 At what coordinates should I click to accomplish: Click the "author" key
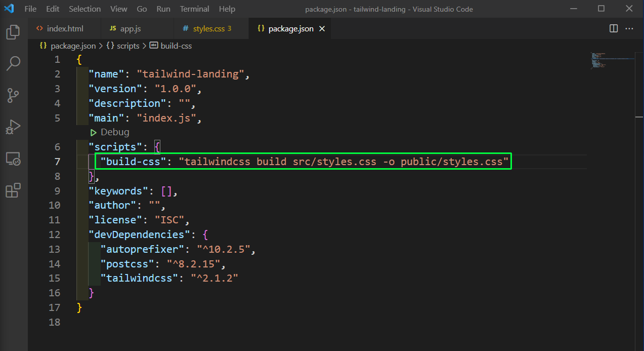112,205
